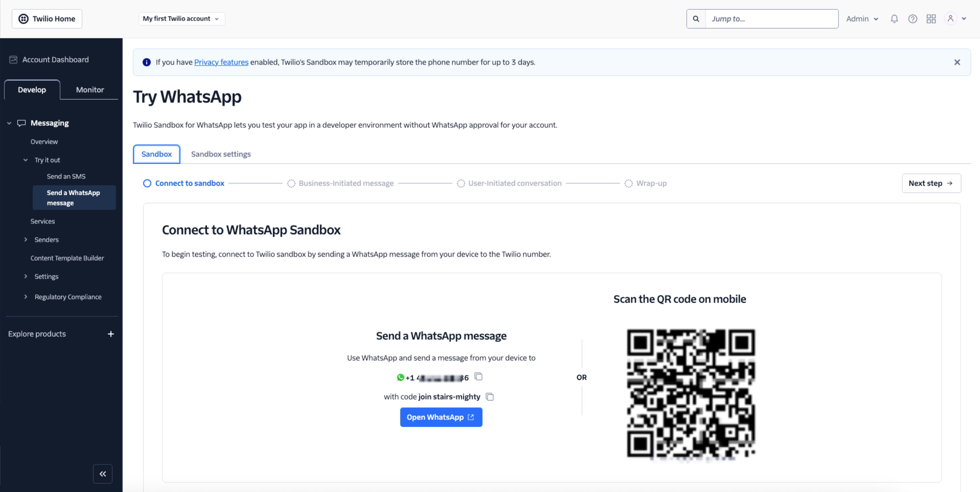Select Connect to sandbox step
The height and width of the screenshot is (492, 980).
[x=184, y=183]
